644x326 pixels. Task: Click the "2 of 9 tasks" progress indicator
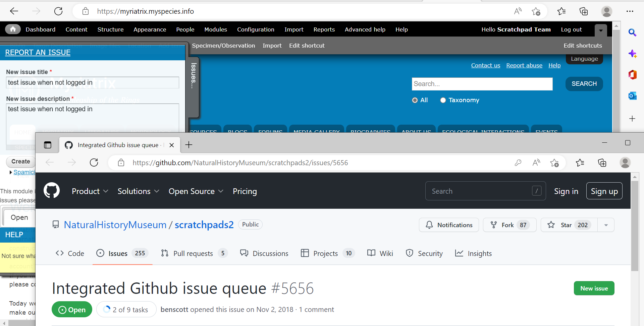coord(126,309)
